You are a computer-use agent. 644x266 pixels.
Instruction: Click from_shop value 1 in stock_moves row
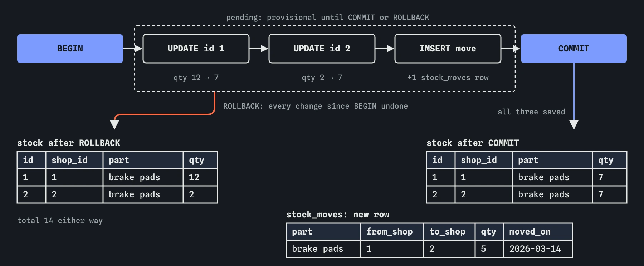pos(392,249)
